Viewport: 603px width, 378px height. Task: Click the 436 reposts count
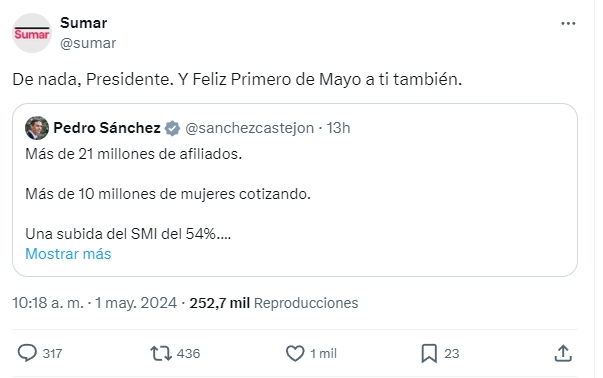(x=188, y=353)
